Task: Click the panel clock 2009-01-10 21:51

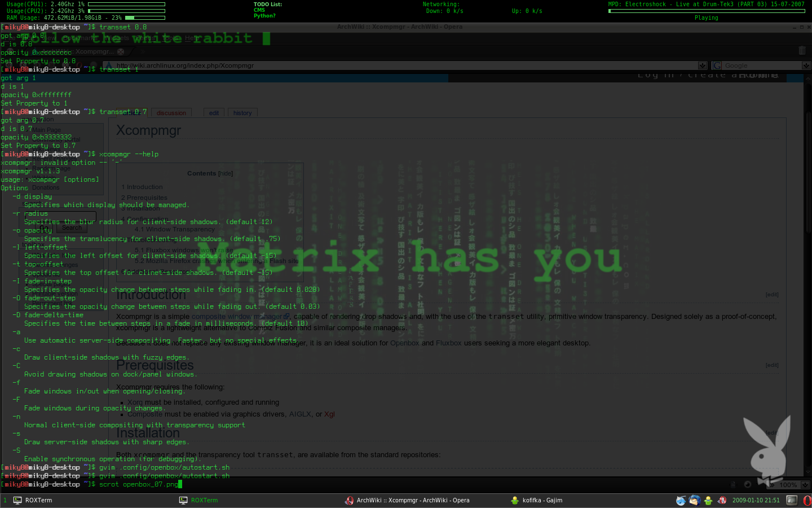Action: [x=756, y=500]
